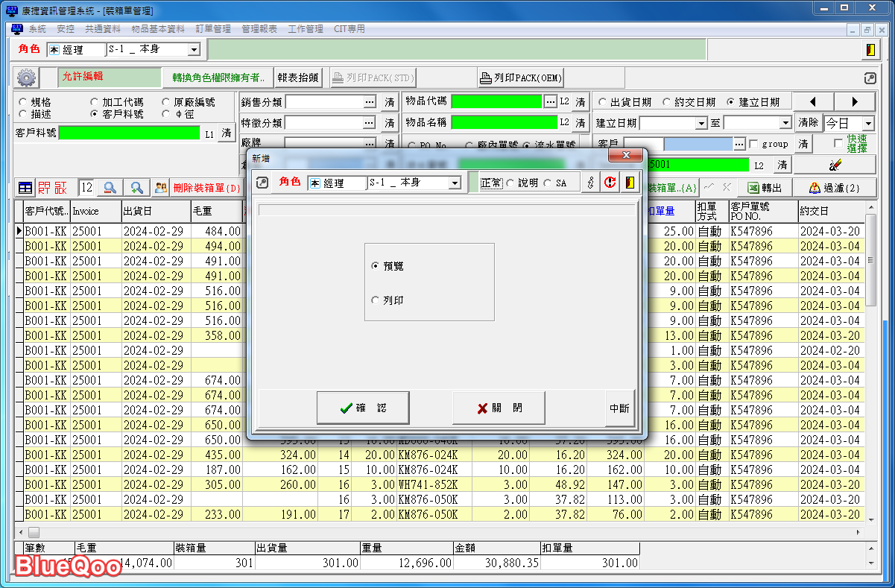Open the 管理報表 menu
Image resolution: width=895 pixels, height=588 pixels.
click(x=259, y=29)
